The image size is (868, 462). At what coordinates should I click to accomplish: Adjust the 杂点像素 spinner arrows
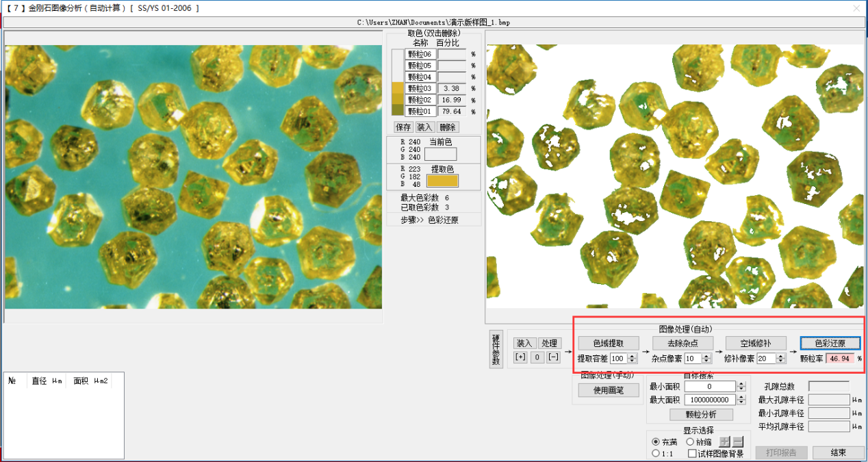[707, 358]
